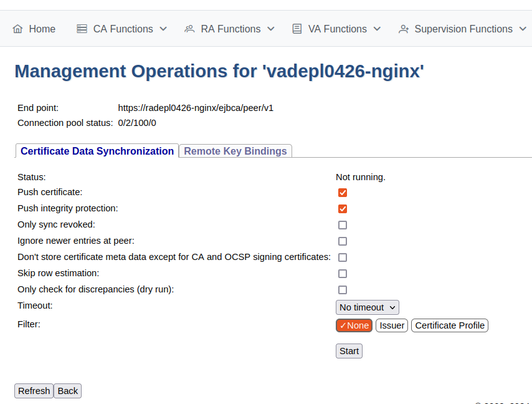Open the Timeout selection dropdown
The height and width of the screenshot is (404, 532).
367,307
